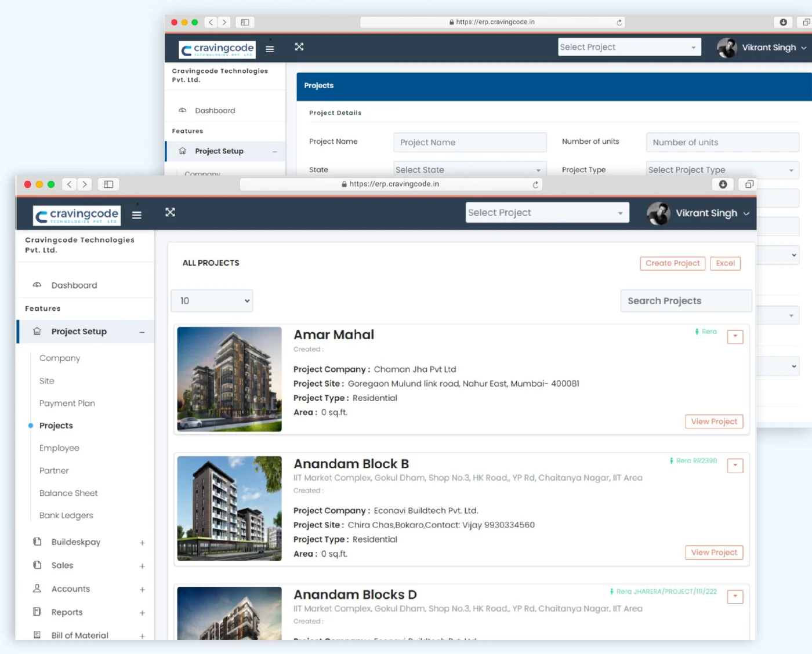The width and height of the screenshot is (812, 654).
Task: Open Payment Plan submenu item
Action: [67, 403]
